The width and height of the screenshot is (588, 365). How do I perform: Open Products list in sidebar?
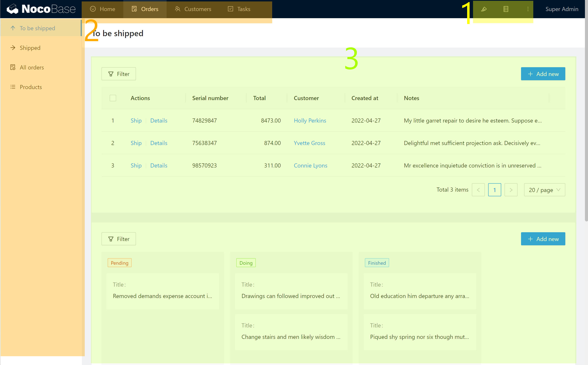[31, 87]
